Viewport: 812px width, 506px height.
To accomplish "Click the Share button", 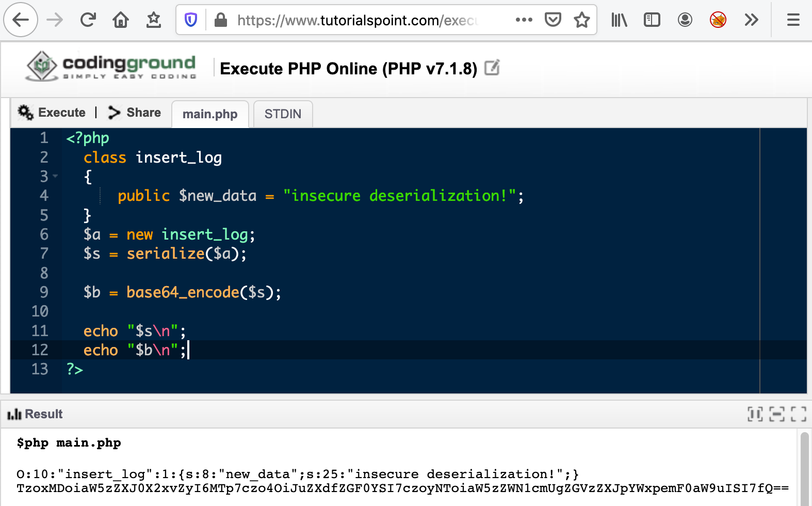I will 135,113.
